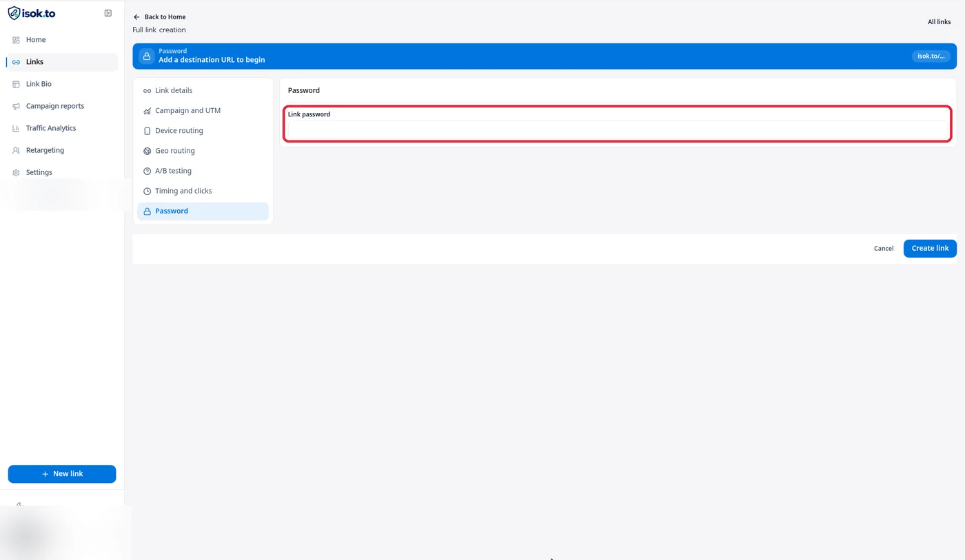Viewport: 965px width, 560px height.
Task: Click 'Add a destination URL to begin' text
Action: [212, 60]
